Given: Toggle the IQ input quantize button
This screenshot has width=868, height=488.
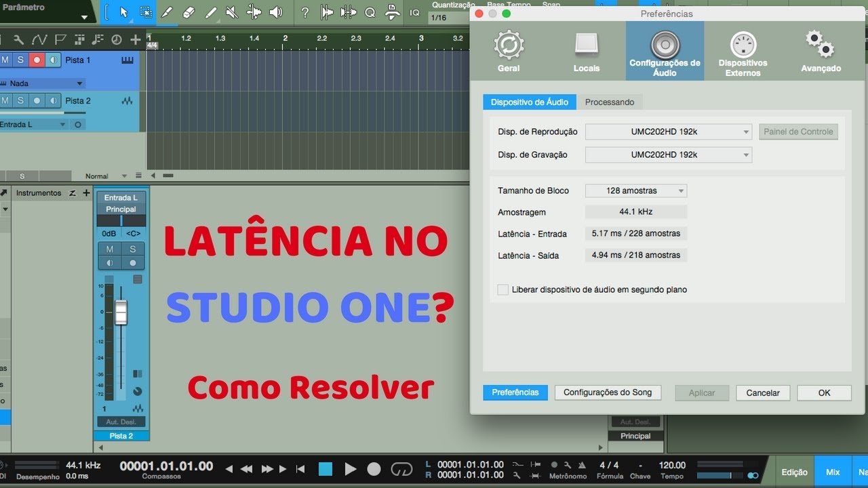Looking at the screenshot, I should click(414, 12).
